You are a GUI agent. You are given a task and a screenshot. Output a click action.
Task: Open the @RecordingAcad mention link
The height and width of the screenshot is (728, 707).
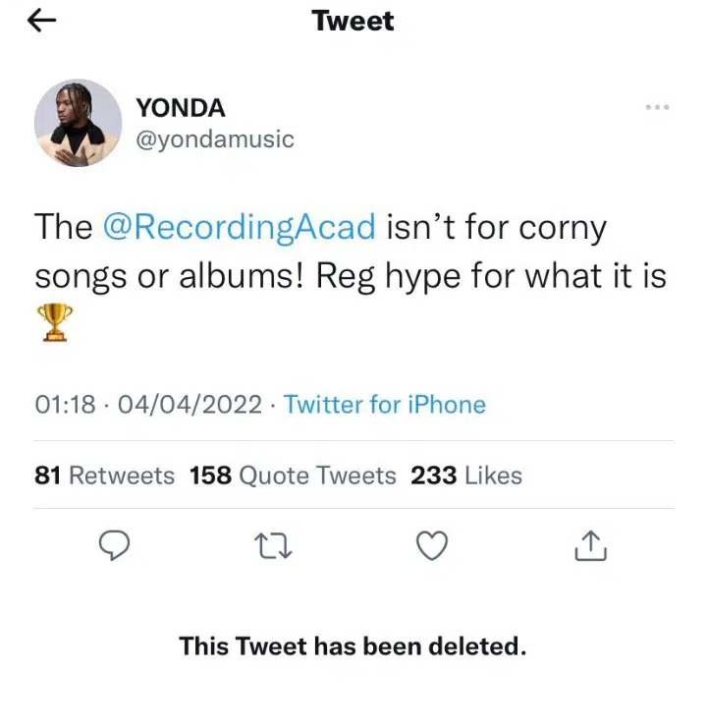point(239,228)
